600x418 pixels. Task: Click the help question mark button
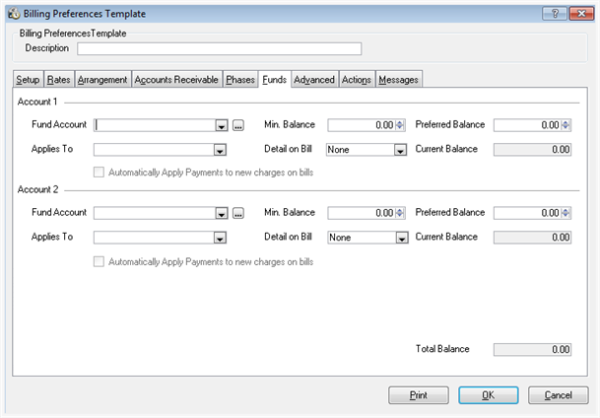554,14
